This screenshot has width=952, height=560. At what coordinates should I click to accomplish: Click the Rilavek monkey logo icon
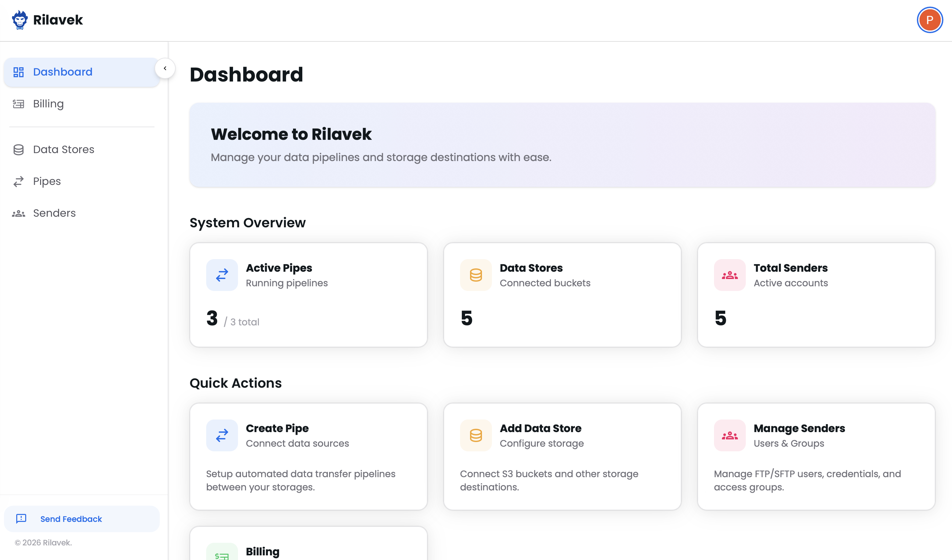(x=20, y=20)
